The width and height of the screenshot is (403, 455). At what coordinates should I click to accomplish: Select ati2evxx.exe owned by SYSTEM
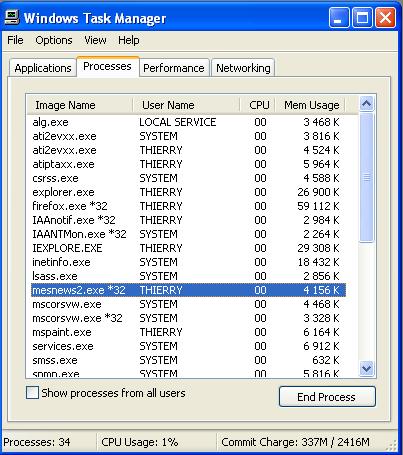tap(188, 136)
